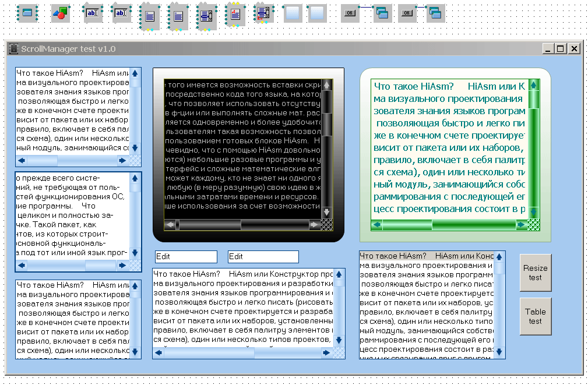This screenshot has height=385, width=588.
Task: Maximize the ScrollManager test window
Action: (x=561, y=49)
